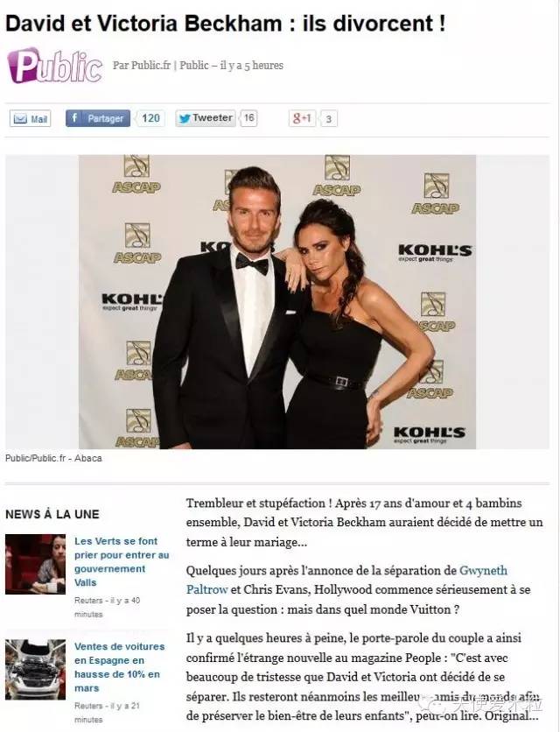Screen dimensions: 560x732
Task: Share the article via Mail button
Action: pos(31,118)
